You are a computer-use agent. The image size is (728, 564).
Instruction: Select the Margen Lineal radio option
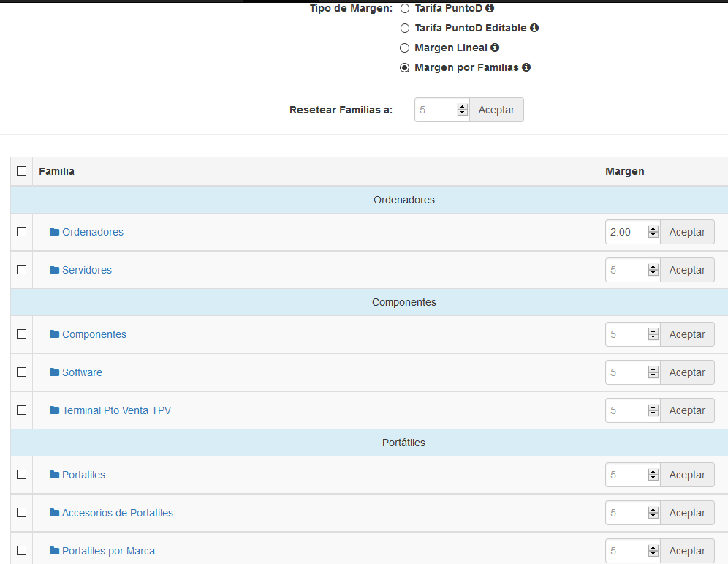point(405,48)
